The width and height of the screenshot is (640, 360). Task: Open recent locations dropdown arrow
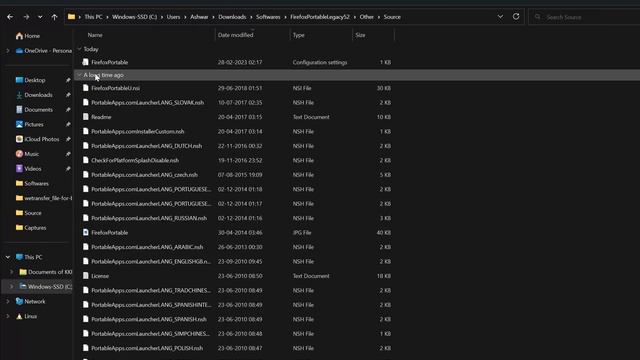(40, 17)
